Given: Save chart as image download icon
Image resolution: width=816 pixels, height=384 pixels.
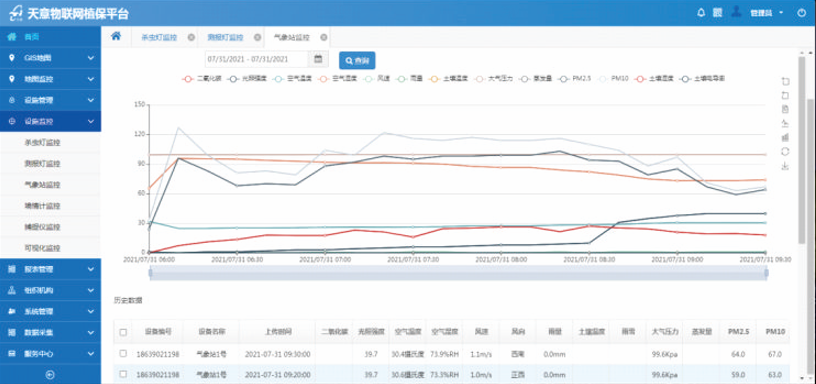Looking at the screenshot, I should tap(786, 166).
